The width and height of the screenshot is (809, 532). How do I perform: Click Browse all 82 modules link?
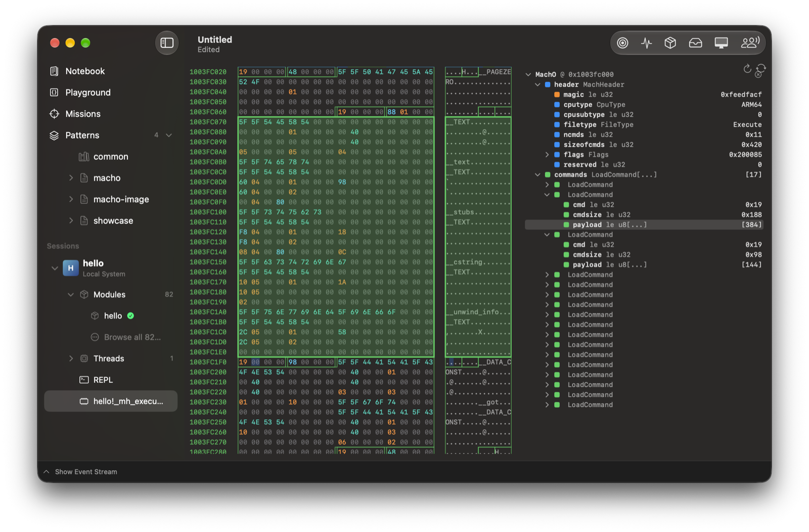click(x=132, y=337)
